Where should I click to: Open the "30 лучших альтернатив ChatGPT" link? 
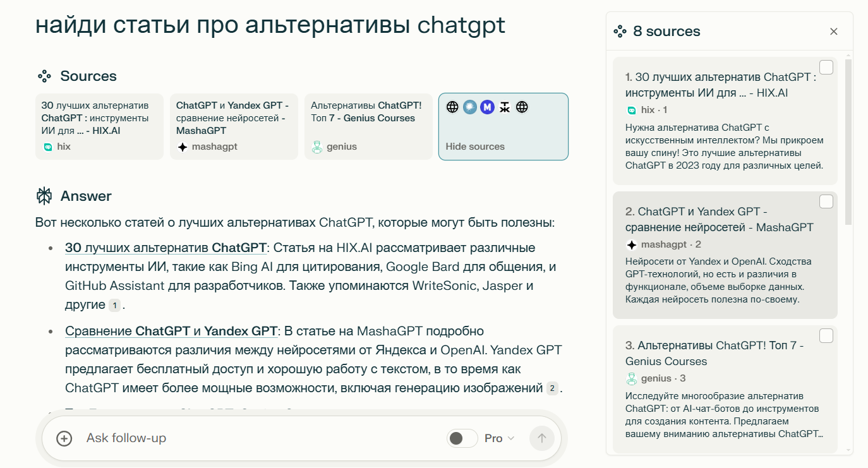click(165, 247)
